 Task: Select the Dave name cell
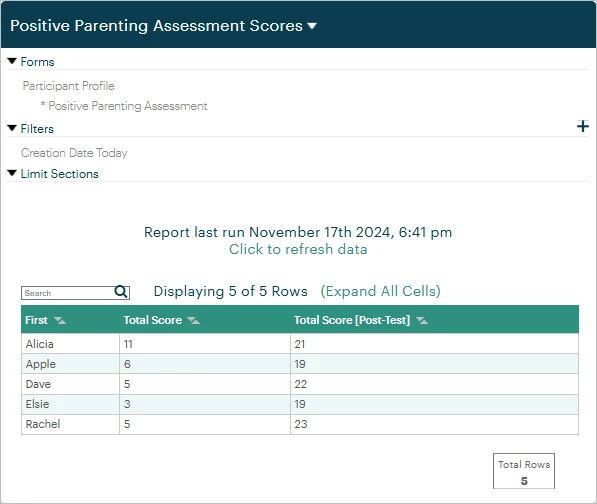70,384
